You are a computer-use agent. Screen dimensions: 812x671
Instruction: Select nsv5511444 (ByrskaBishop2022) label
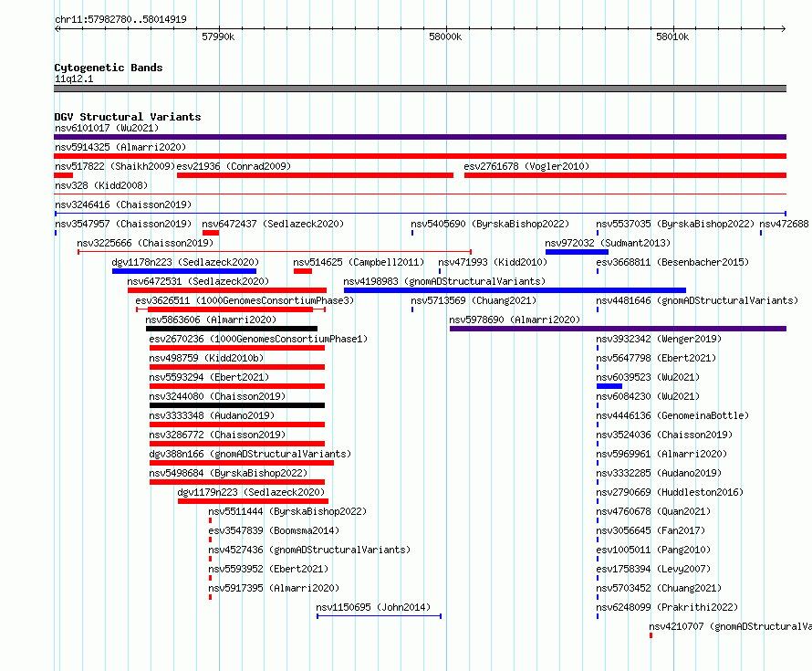coord(287,511)
